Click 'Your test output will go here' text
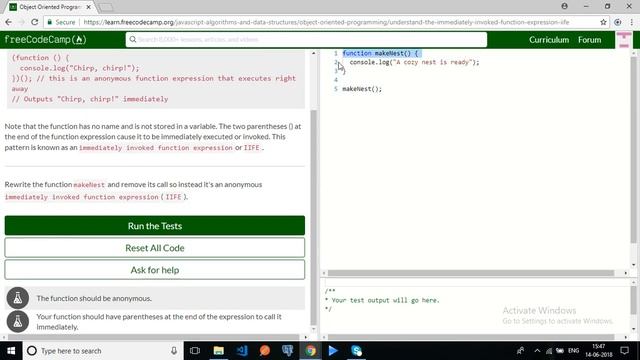This screenshot has width=640, height=360. tap(385, 300)
